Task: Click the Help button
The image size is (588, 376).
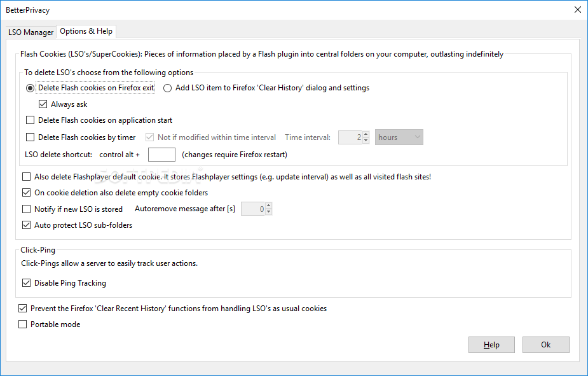Action: 491,345
